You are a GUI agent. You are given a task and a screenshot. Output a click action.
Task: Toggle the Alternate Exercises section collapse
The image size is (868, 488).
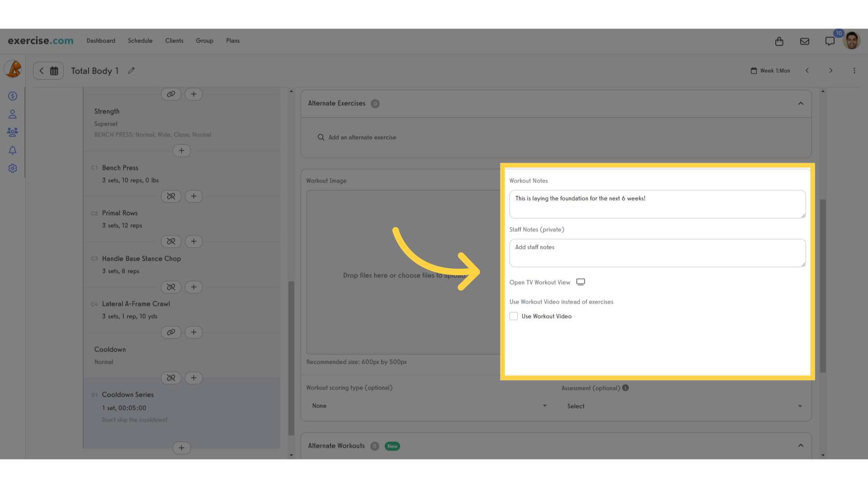[x=801, y=103]
